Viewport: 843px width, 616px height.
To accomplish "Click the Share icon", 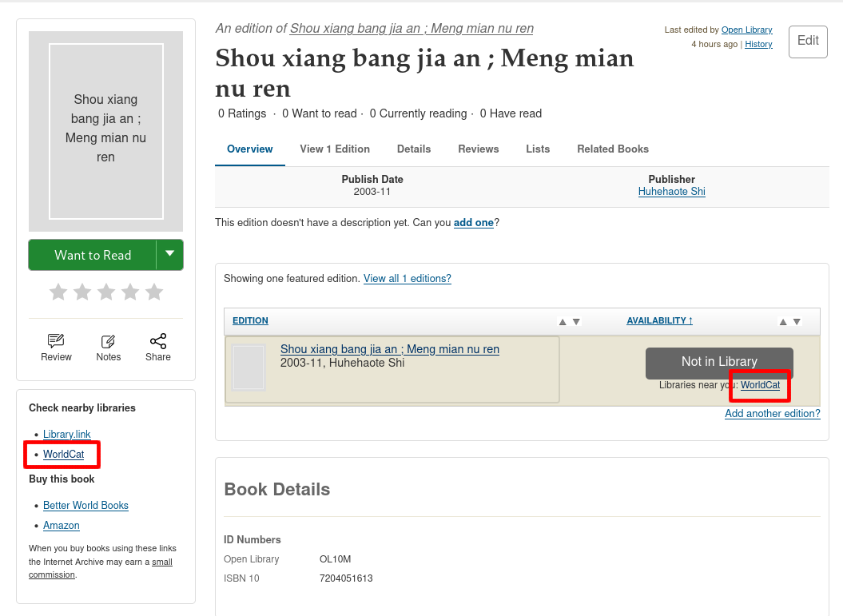I will click(x=158, y=341).
